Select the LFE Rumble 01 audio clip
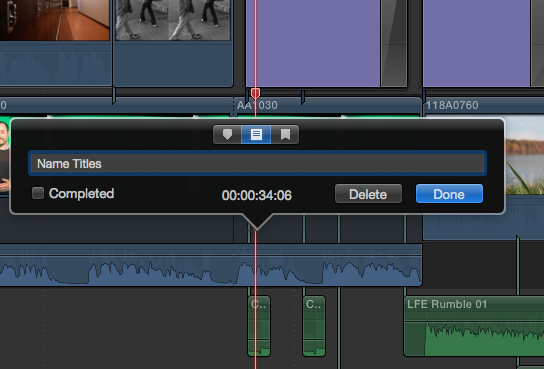 point(474,326)
